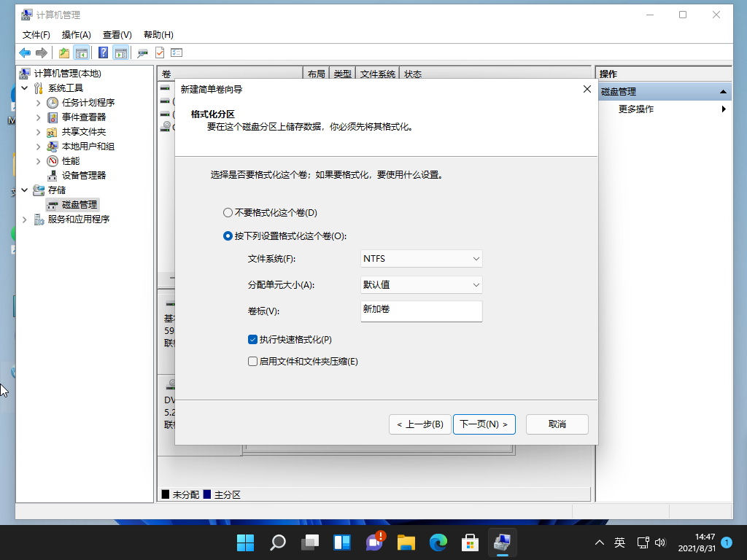Select the Event Viewer icon in sidebar
The height and width of the screenshot is (560, 747).
click(x=51, y=117)
